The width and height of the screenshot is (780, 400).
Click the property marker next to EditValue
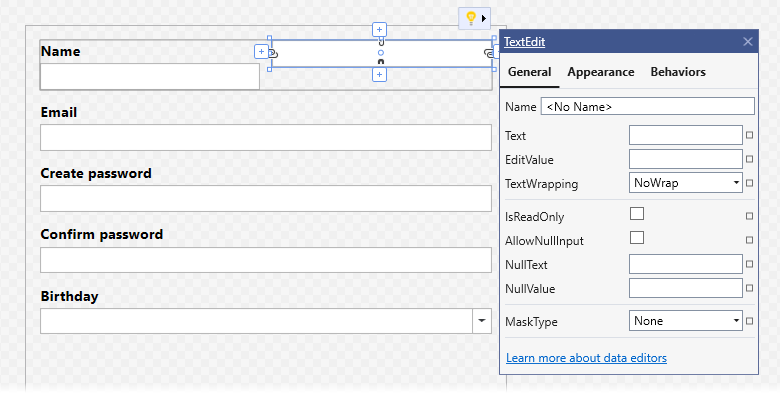click(x=749, y=159)
